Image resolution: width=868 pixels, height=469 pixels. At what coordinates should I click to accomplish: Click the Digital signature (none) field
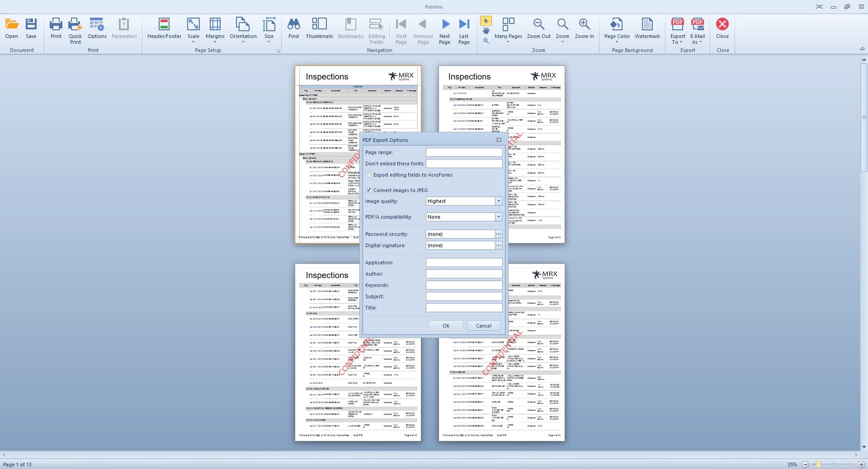click(460, 245)
